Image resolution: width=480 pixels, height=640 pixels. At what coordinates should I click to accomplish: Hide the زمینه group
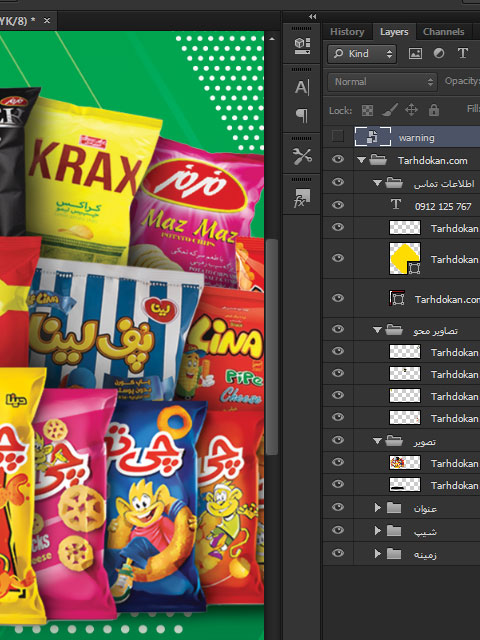click(x=338, y=553)
